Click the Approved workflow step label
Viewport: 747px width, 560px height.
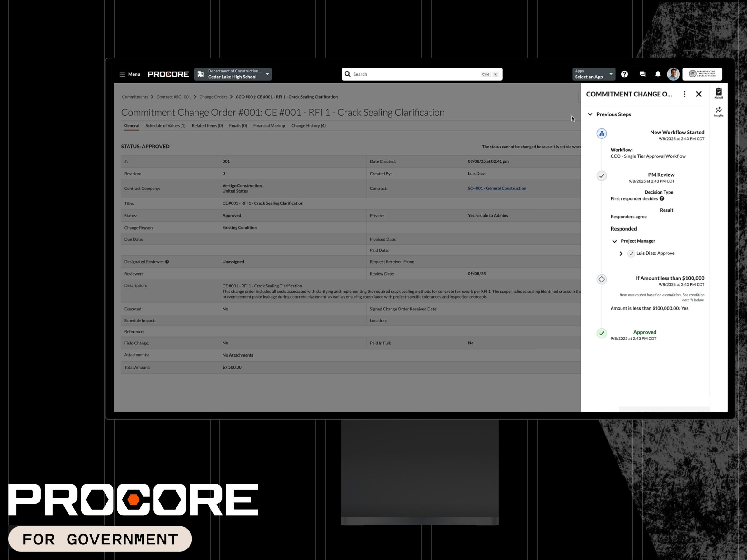pyautogui.click(x=645, y=332)
